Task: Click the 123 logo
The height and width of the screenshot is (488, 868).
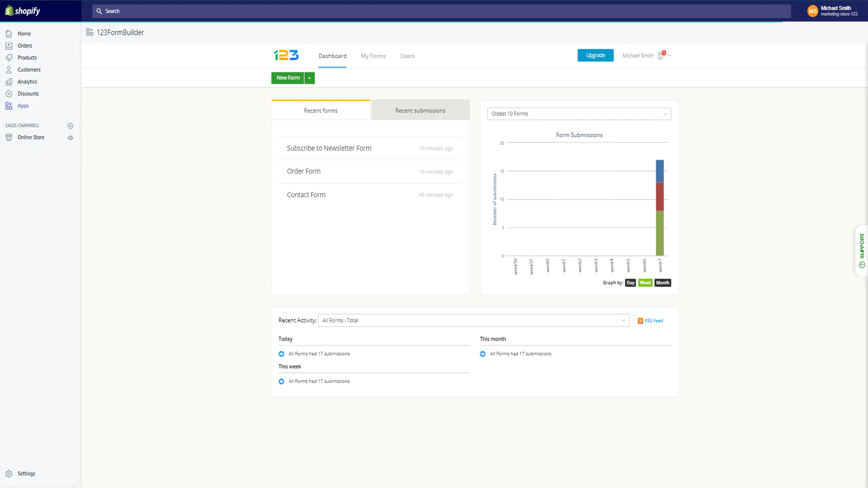Action: (286, 55)
